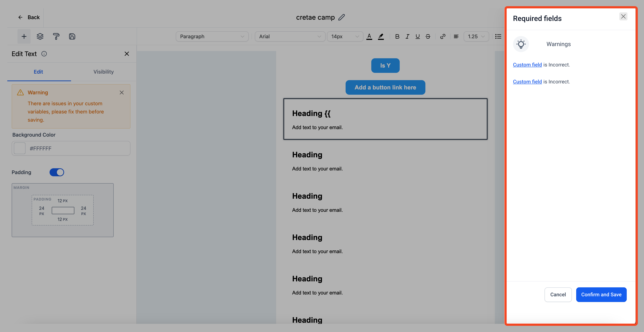Image resolution: width=644 pixels, height=332 pixels.
Task: Open the Arial font dropdown
Action: 290,36
